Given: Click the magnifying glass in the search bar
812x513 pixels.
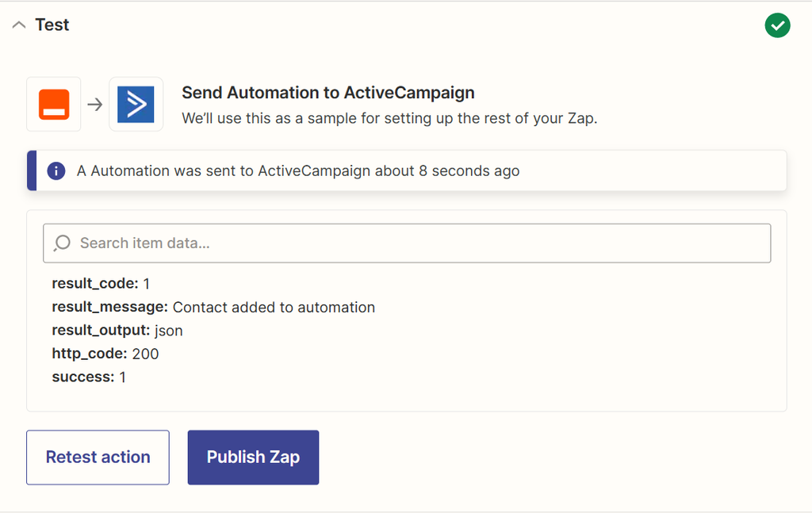Looking at the screenshot, I should coord(62,243).
